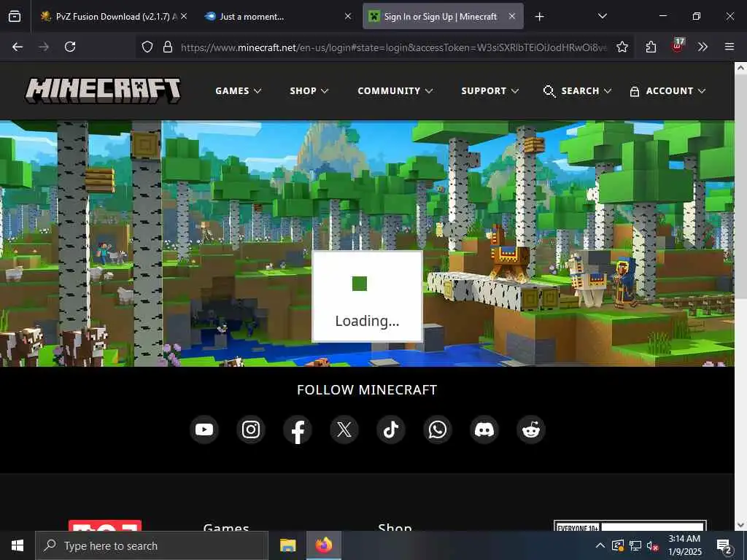747x560 pixels.
Task: Open the tracking protection shield icon
Action: point(147,47)
